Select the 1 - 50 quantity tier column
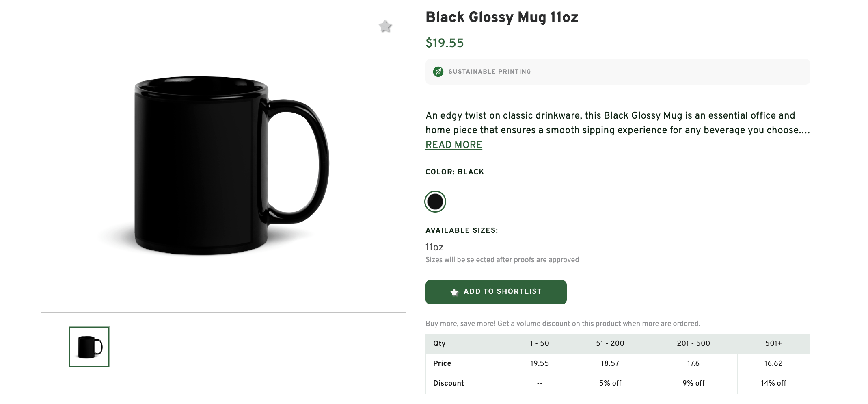868x404 pixels. point(540,343)
